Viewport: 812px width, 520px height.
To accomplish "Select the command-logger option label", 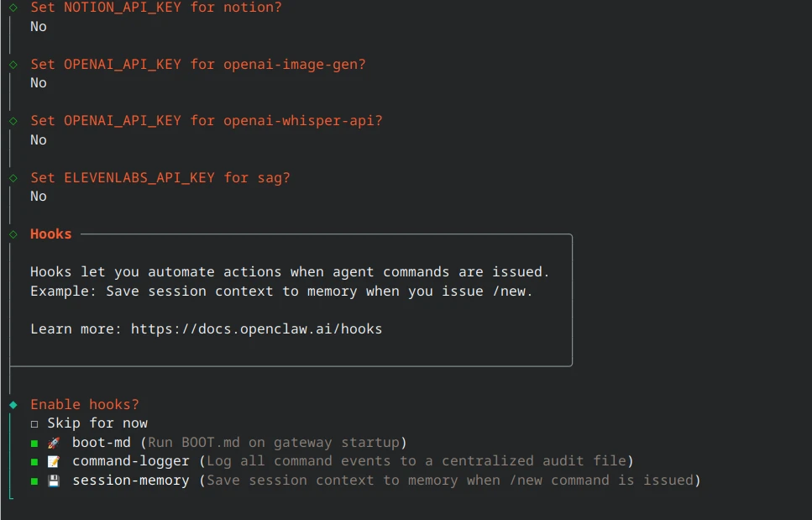I will [131, 461].
